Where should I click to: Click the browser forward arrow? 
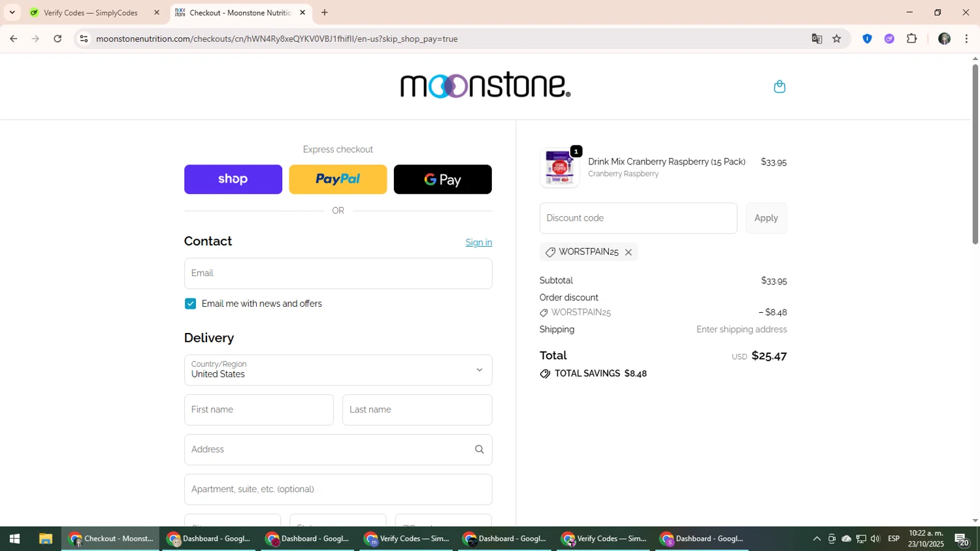point(35,39)
